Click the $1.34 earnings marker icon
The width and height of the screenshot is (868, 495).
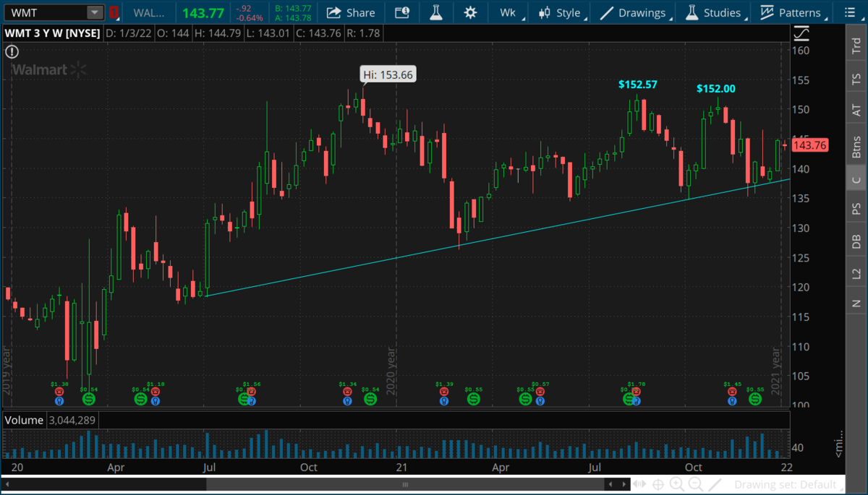[348, 391]
